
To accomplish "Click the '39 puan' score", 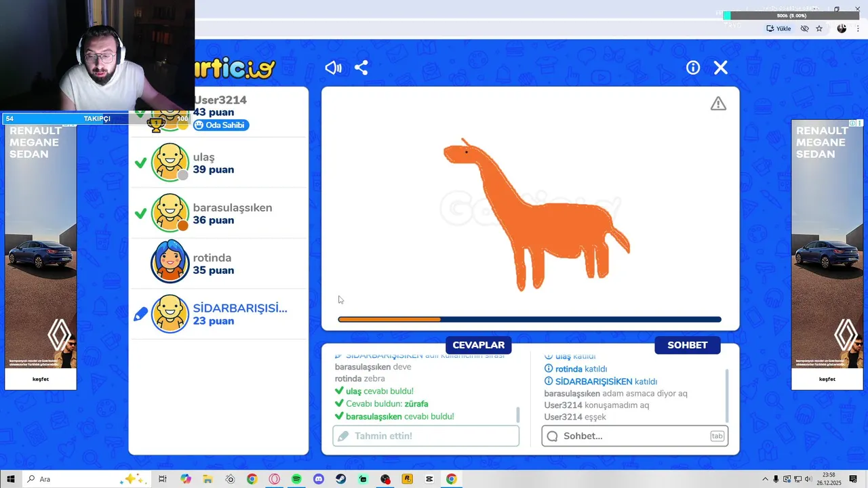I will [214, 169].
